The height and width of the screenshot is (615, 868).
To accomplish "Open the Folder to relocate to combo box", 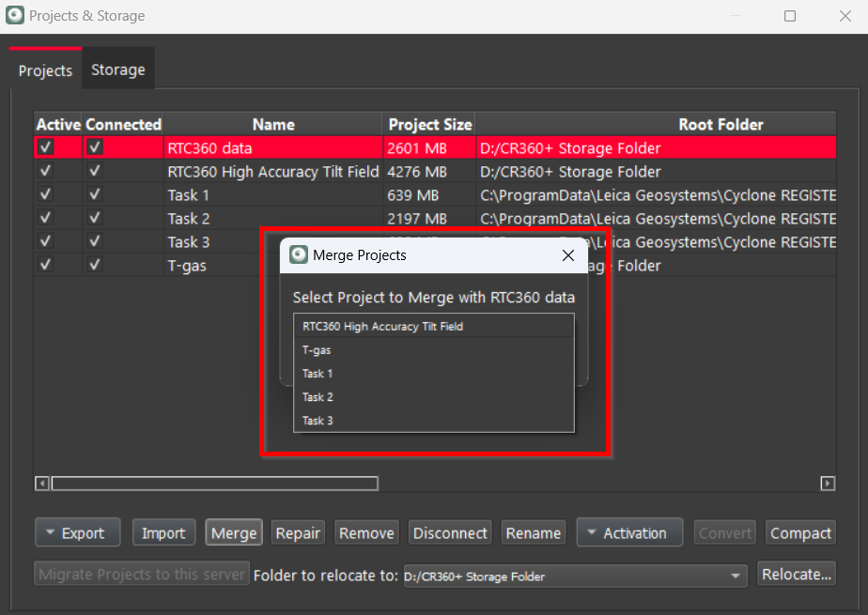I will (574, 576).
